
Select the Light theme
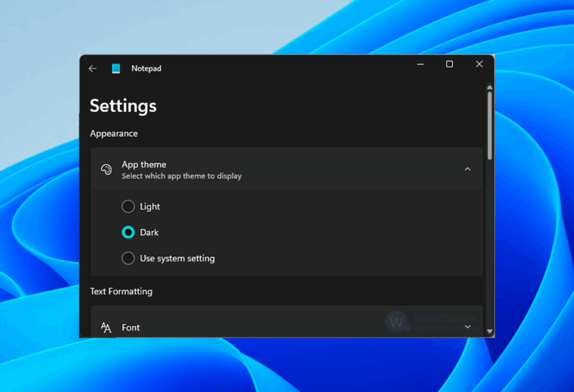(x=128, y=206)
